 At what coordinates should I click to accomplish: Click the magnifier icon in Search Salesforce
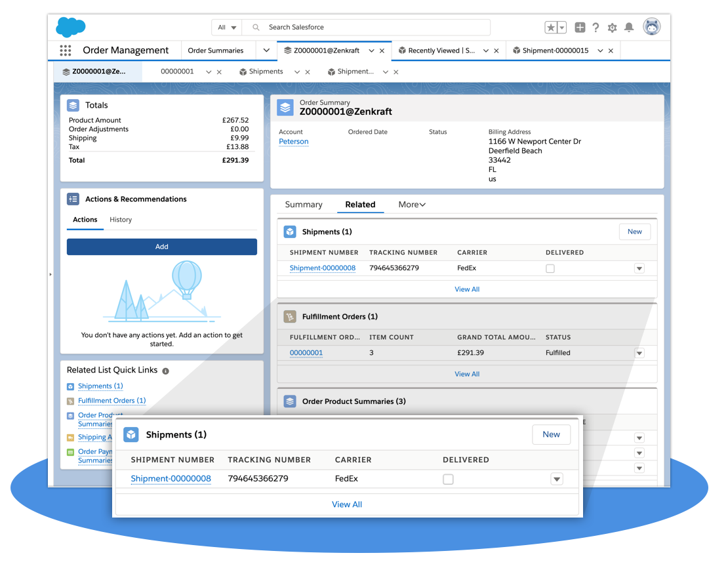tap(256, 28)
